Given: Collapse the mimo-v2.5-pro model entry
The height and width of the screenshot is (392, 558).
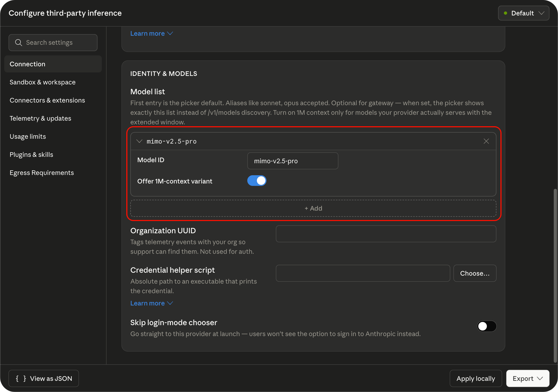Looking at the screenshot, I should point(139,141).
